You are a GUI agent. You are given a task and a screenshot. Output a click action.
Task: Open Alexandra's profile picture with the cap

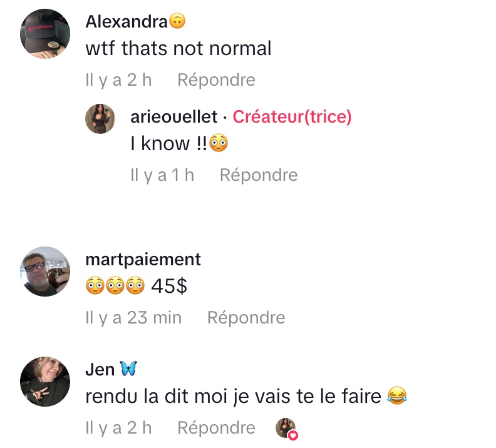(45, 34)
